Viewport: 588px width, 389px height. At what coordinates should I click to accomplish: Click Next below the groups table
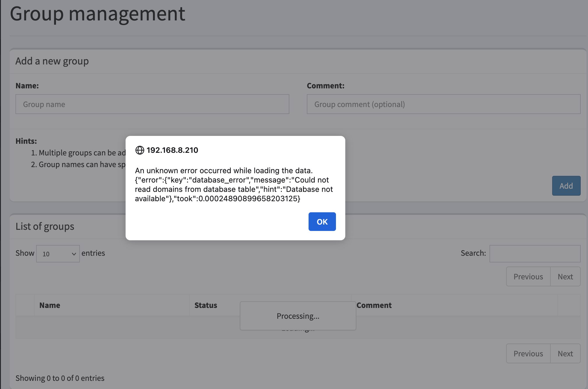click(x=565, y=353)
